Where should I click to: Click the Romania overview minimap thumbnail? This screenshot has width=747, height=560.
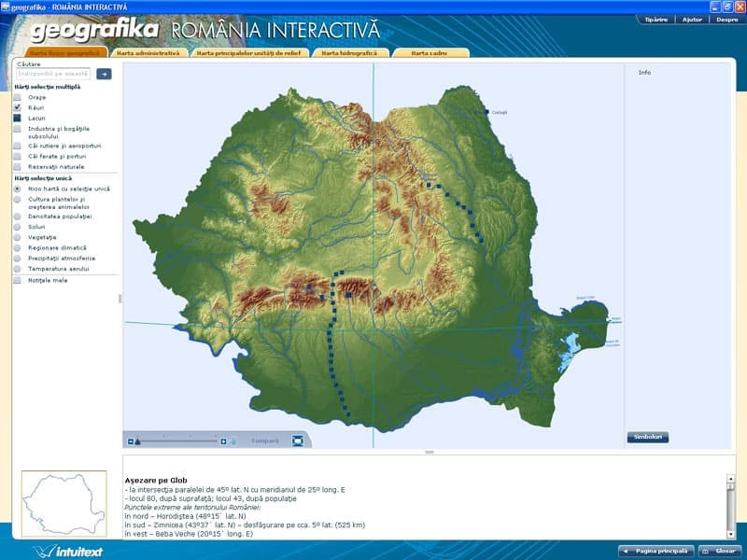pyautogui.click(x=63, y=504)
